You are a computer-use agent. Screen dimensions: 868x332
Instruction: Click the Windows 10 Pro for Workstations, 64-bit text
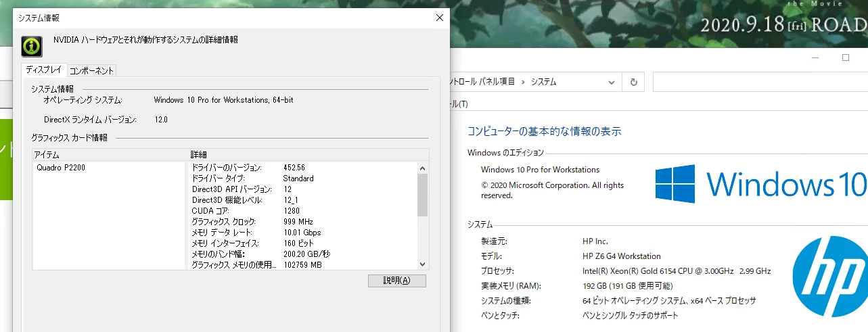pyautogui.click(x=223, y=100)
